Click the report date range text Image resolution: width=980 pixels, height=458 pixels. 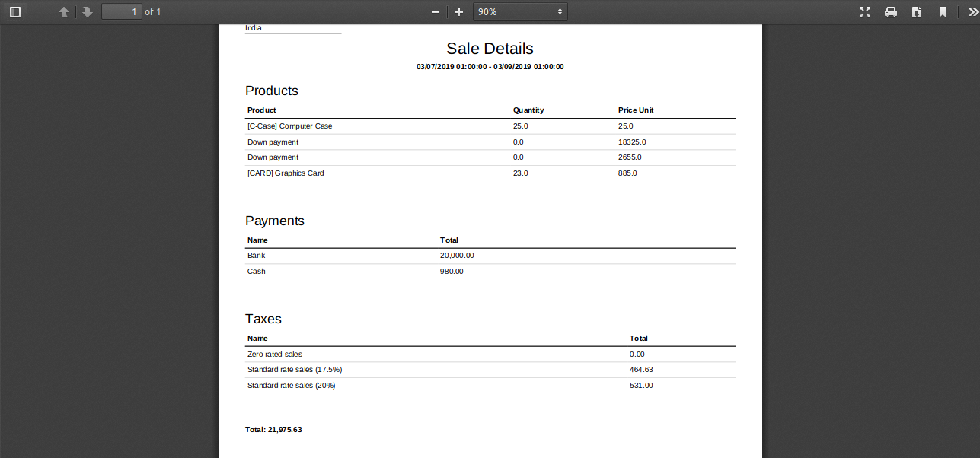[490, 67]
